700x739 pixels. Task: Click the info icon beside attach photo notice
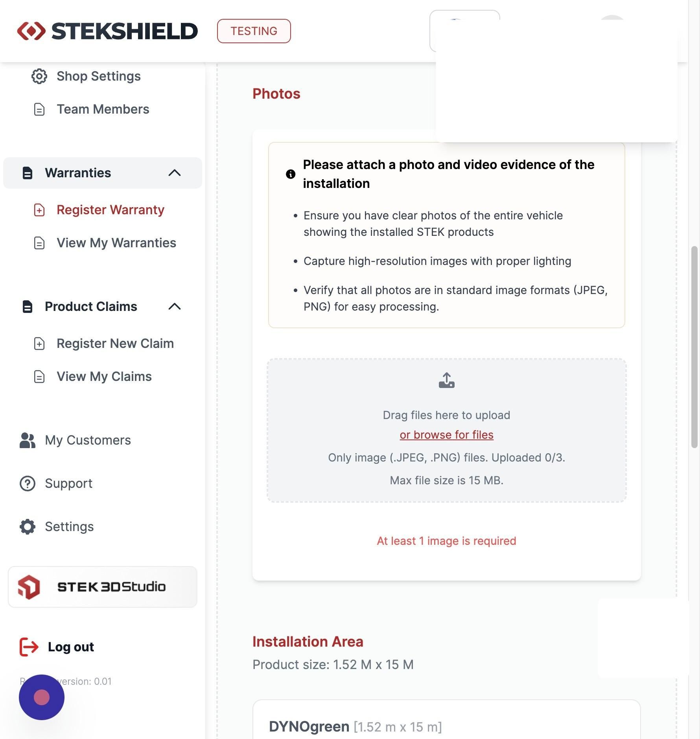291,174
